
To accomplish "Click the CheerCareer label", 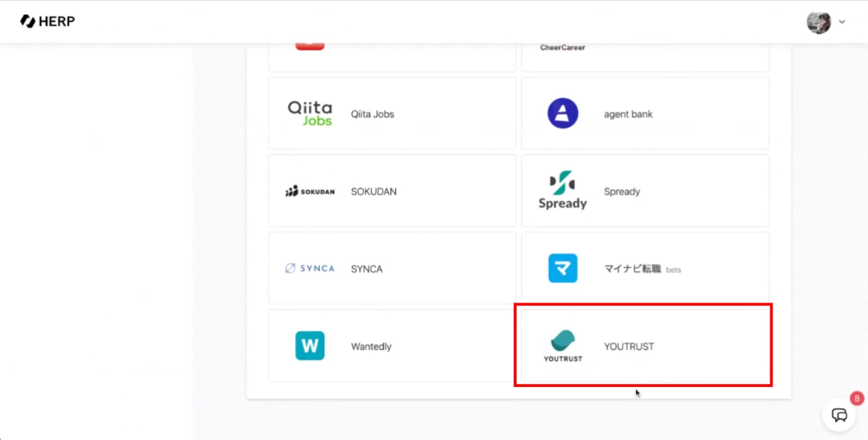I will [562, 48].
